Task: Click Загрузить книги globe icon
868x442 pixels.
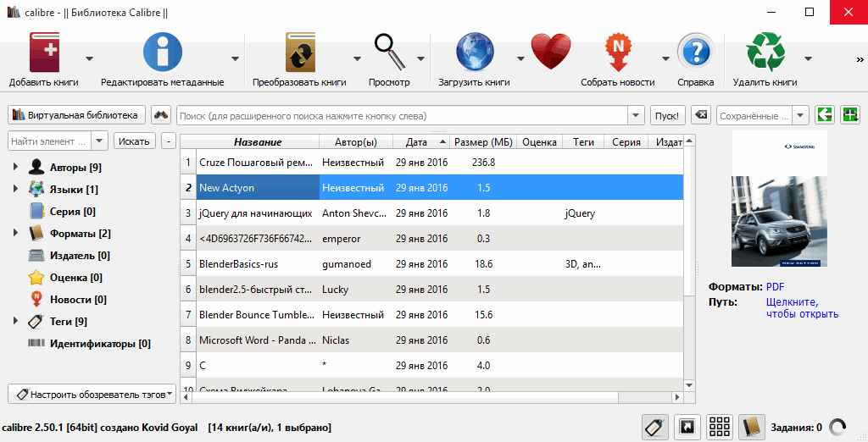Action: click(x=475, y=52)
